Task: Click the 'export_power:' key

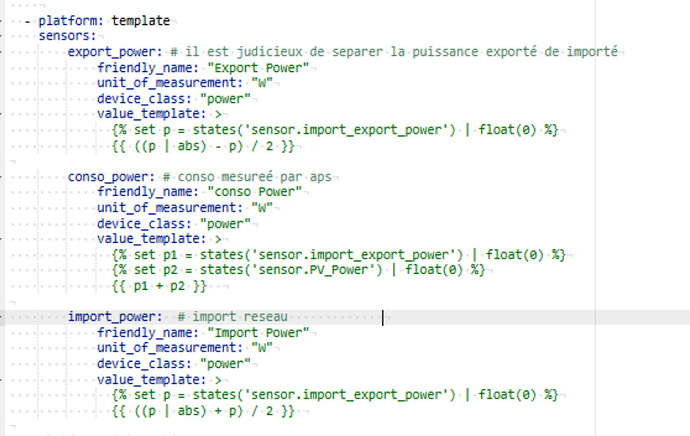Action: (x=113, y=50)
